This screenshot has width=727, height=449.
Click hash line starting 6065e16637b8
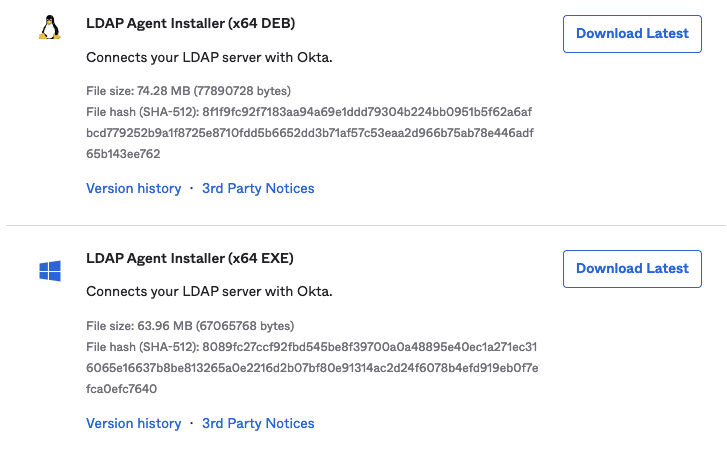(x=312, y=368)
